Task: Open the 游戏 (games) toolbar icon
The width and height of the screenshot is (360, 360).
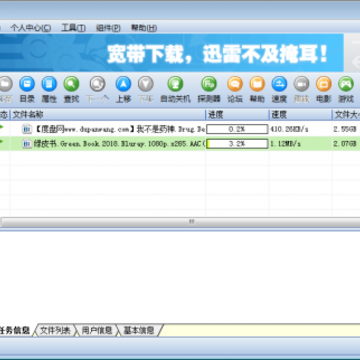Action: tap(346, 84)
